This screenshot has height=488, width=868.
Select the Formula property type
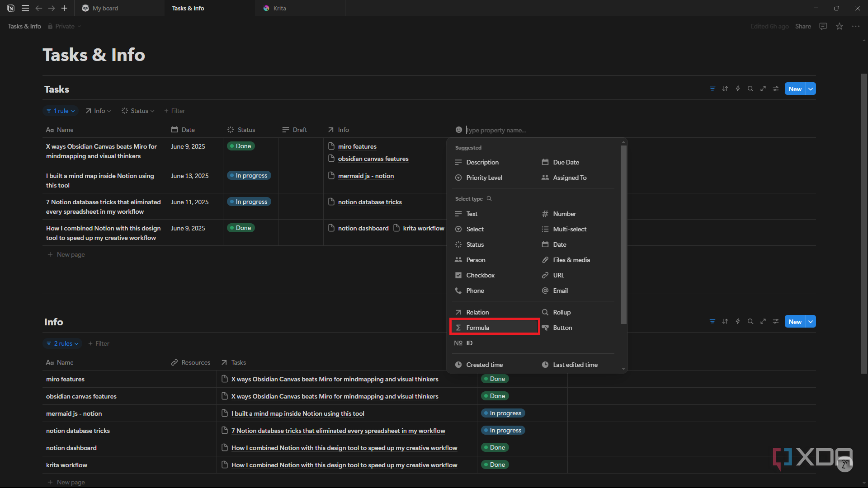click(495, 328)
